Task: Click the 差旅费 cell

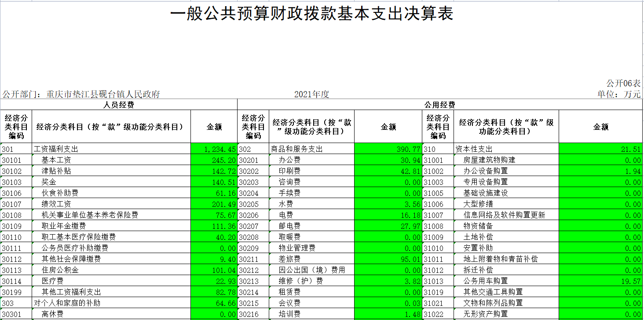Action: 311,259
